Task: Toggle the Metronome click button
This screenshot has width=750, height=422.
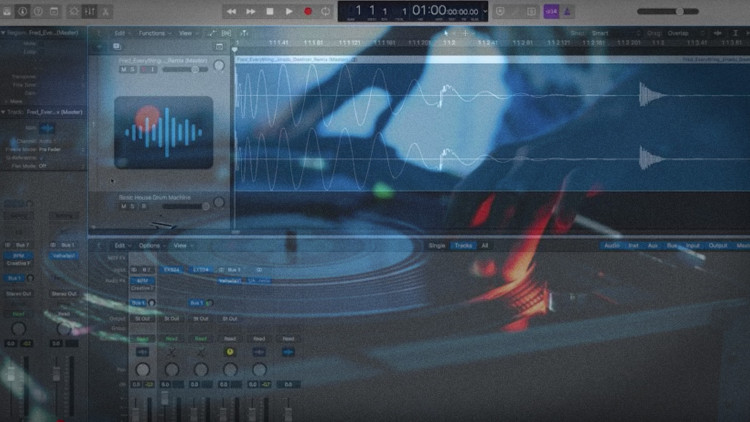Action: pyautogui.click(x=567, y=11)
